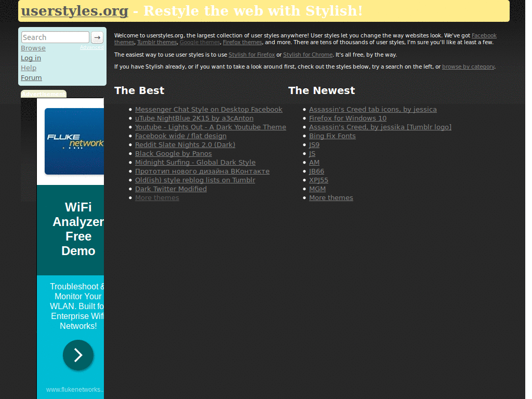Open the Log in sidebar link
The image size is (532, 399).
point(31,58)
